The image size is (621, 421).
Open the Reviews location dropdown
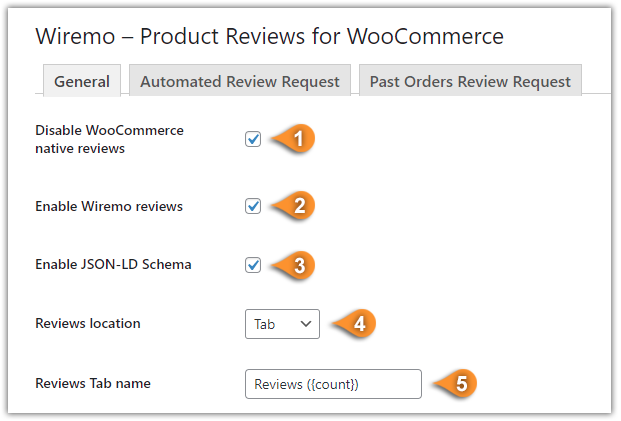(282, 324)
